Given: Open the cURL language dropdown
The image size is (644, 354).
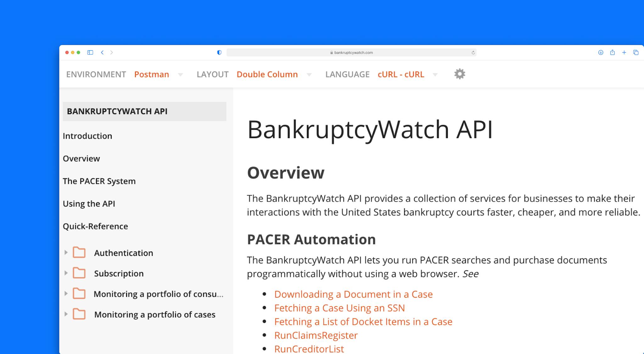Looking at the screenshot, I should 435,75.
